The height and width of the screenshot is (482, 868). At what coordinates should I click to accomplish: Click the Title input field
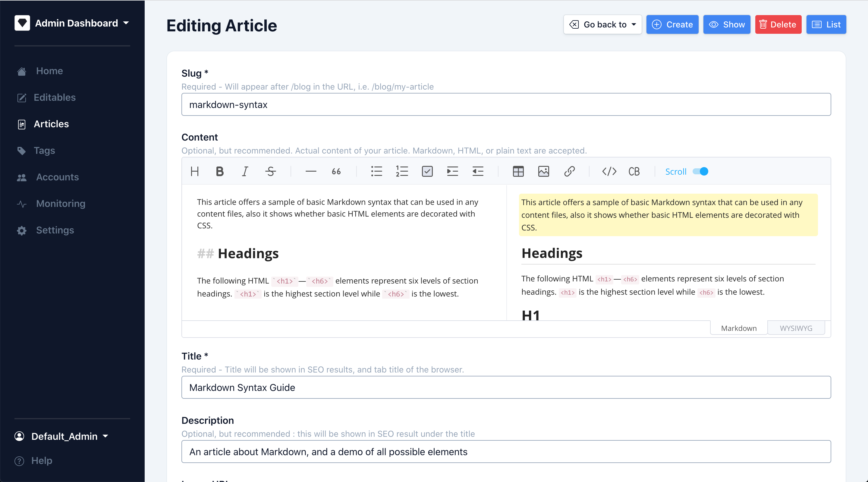coord(506,388)
